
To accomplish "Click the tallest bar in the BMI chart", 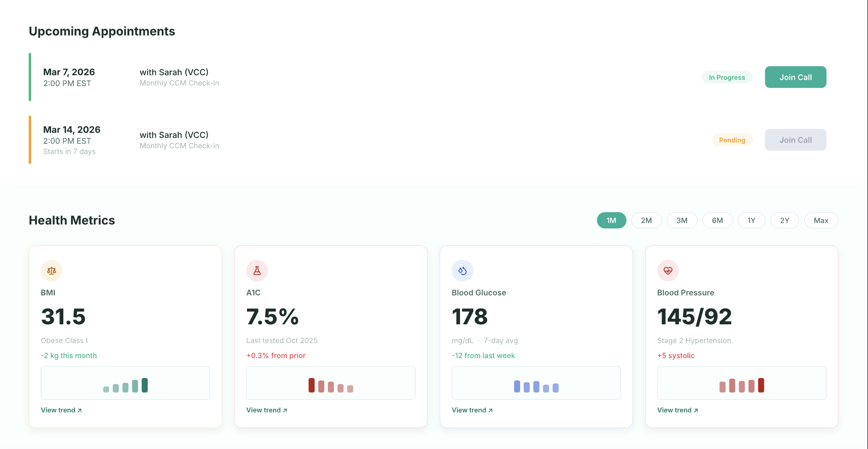I will pos(144,385).
